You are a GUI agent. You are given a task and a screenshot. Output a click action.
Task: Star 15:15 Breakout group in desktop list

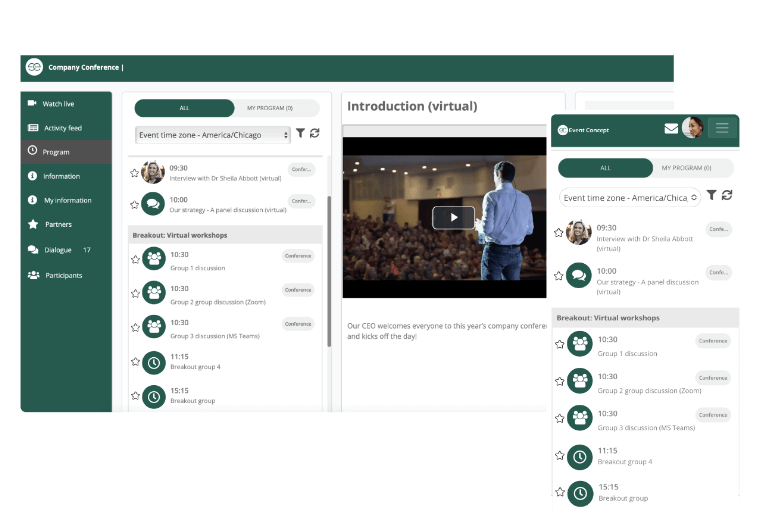point(135,395)
